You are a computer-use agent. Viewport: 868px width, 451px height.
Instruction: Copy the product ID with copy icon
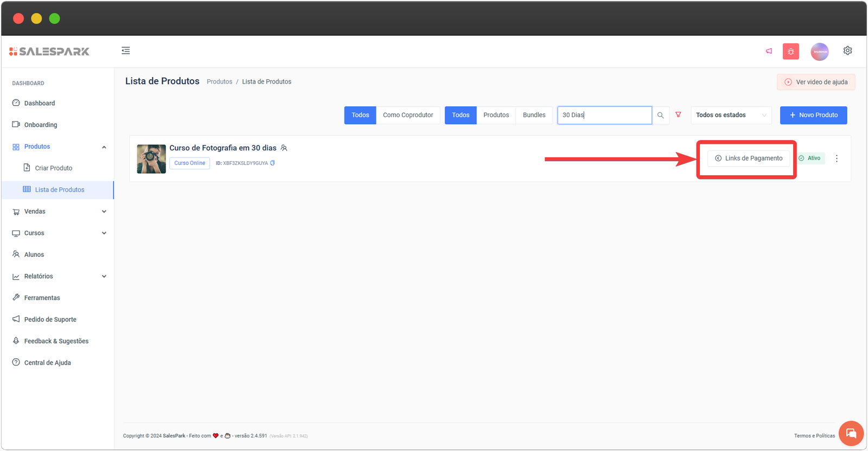coord(272,163)
